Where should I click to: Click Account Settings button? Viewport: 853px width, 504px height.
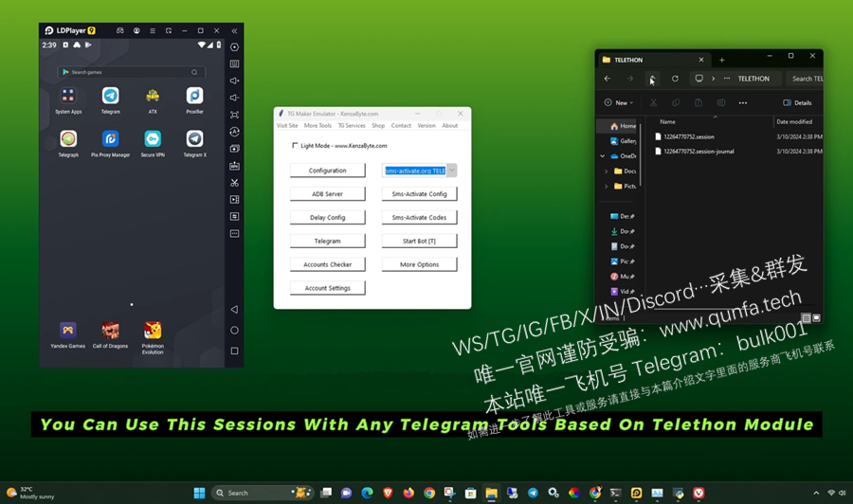(x=328, y=288)
